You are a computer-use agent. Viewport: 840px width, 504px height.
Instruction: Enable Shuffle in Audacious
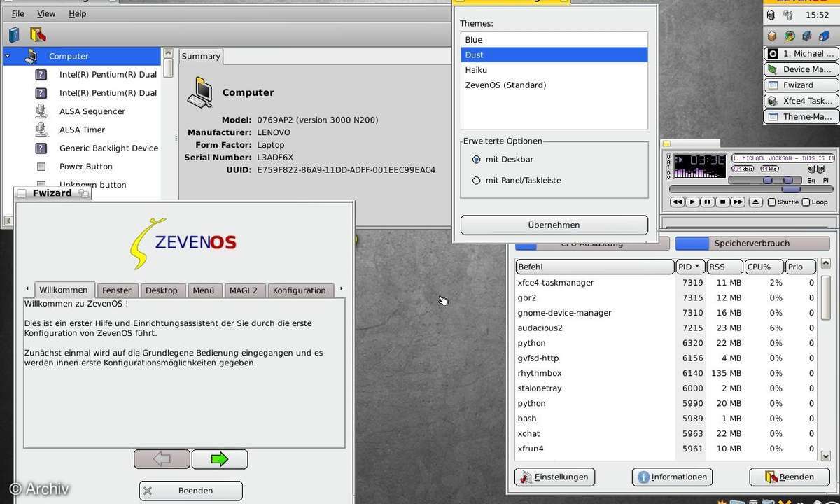click(x=771, y=202)
